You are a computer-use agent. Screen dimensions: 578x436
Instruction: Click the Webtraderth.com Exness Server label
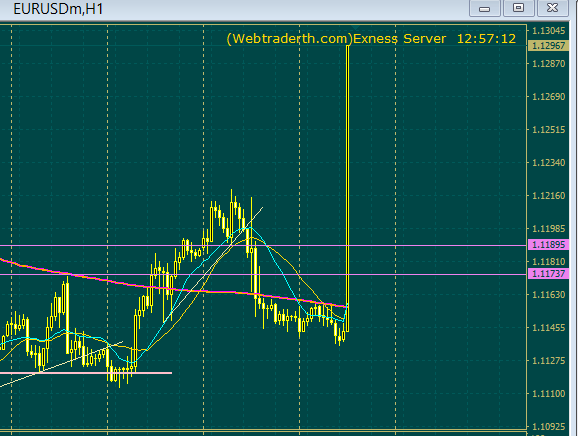pyautogui.click(x=336, y=39)
